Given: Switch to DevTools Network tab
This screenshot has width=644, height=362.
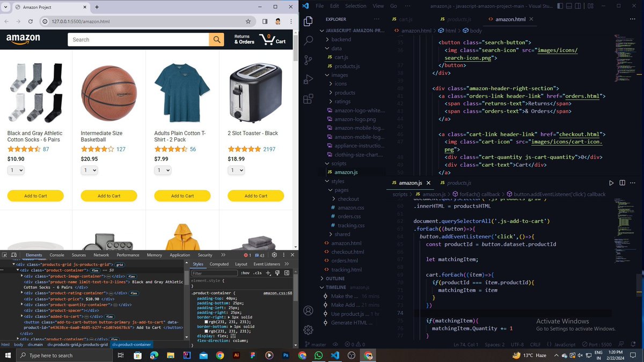Looking at the screenshot, I should (101, 255).
